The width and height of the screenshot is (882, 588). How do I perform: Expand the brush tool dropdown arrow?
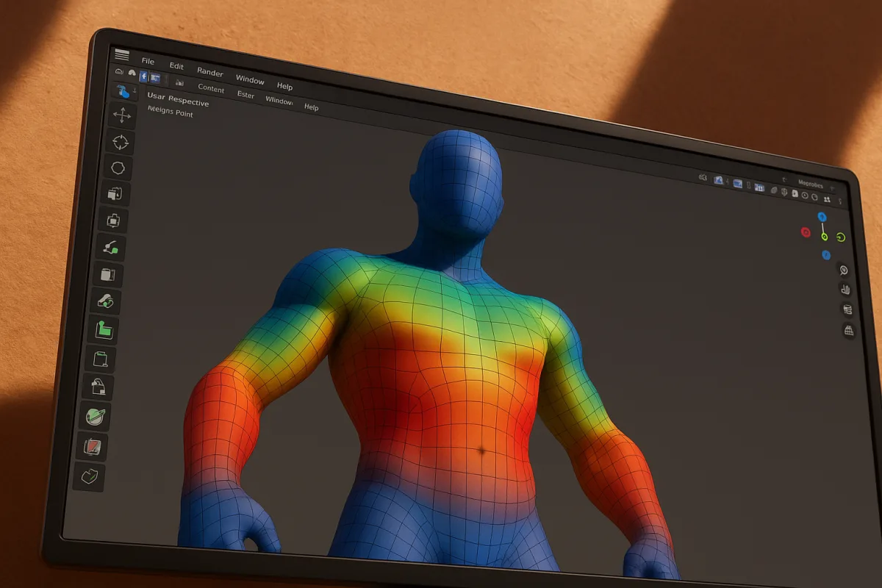[x=135, y=90]
